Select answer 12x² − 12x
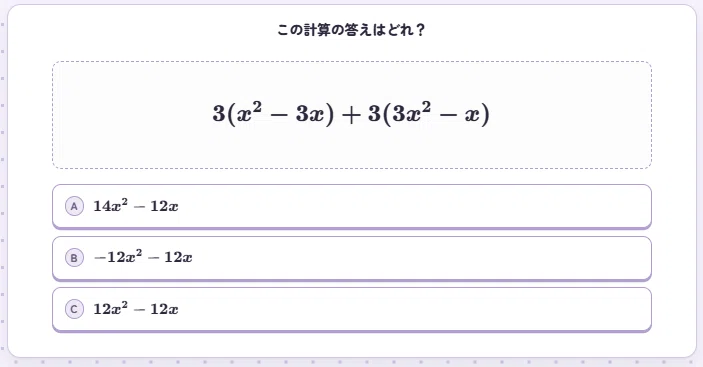 pos(135,309)
